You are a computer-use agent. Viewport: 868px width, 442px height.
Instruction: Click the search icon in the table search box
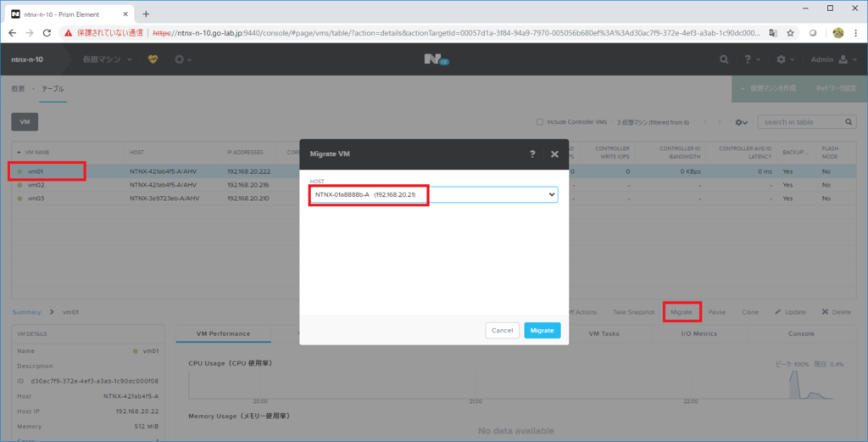[x=849, y=122]
